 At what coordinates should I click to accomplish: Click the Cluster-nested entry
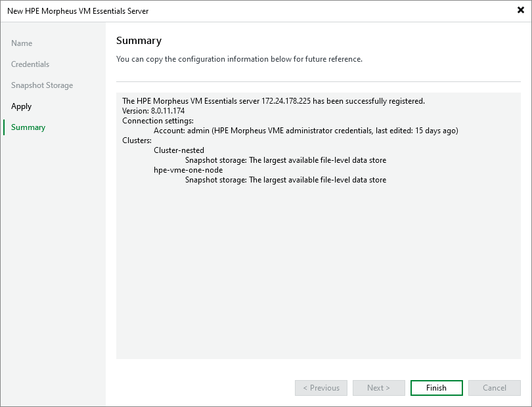[181, 150]
